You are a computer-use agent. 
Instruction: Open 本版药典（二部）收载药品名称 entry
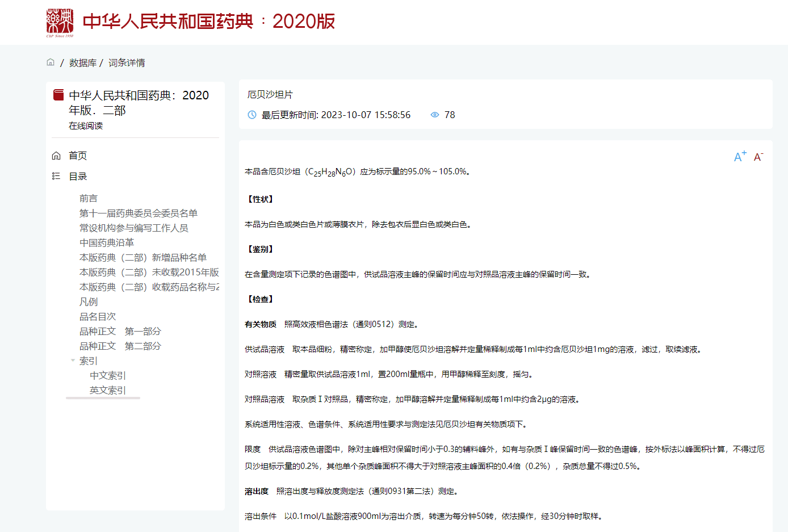pos(149,287)
